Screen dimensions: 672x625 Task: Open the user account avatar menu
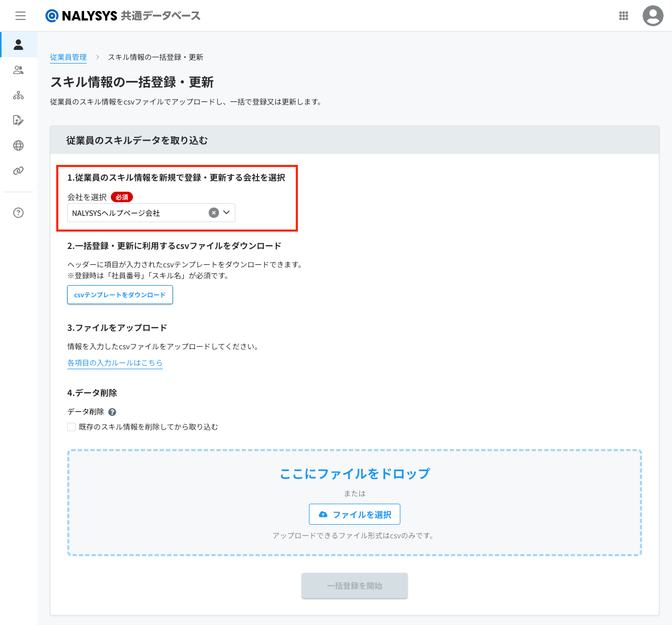tap(653, 16)
